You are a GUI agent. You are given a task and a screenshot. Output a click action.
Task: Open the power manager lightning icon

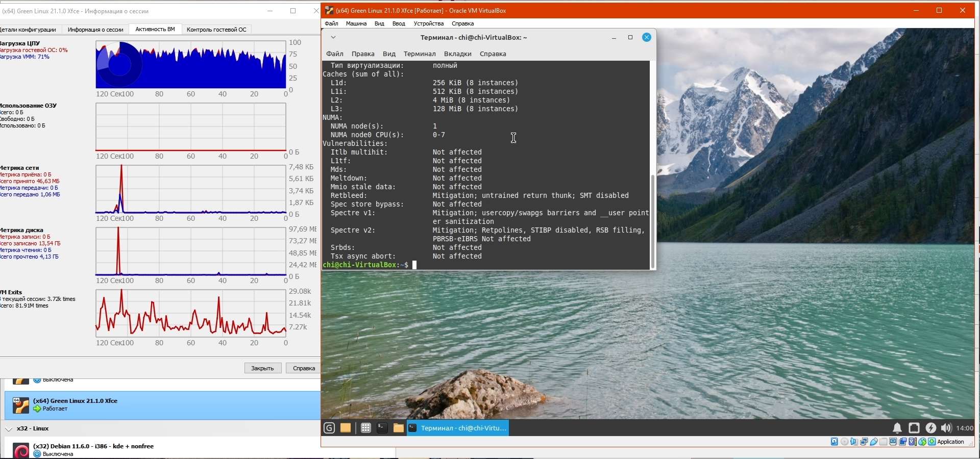pos(931,428)
